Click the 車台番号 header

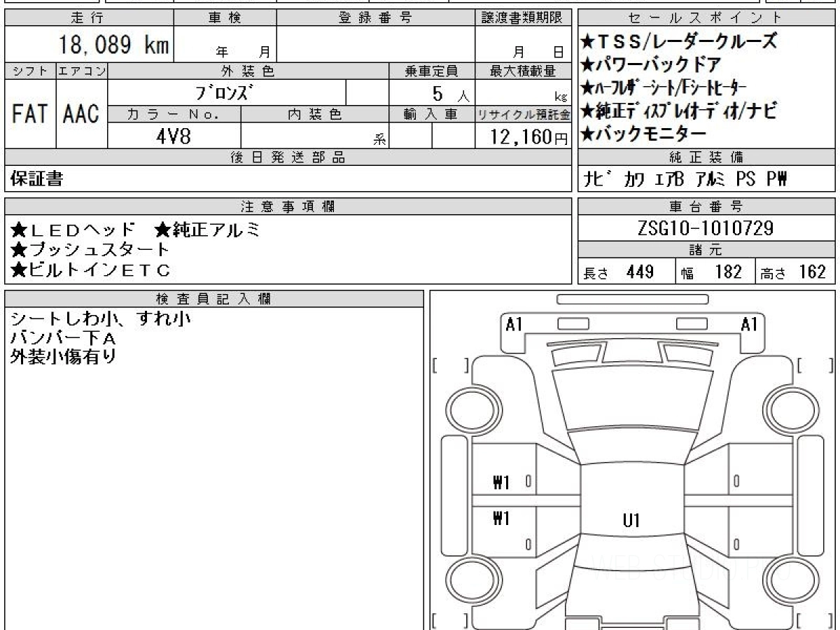pyautogui.click(x=706, y=206)
